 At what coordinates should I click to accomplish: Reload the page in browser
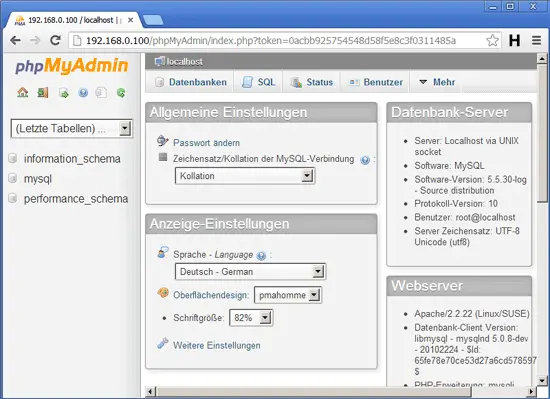55,41
